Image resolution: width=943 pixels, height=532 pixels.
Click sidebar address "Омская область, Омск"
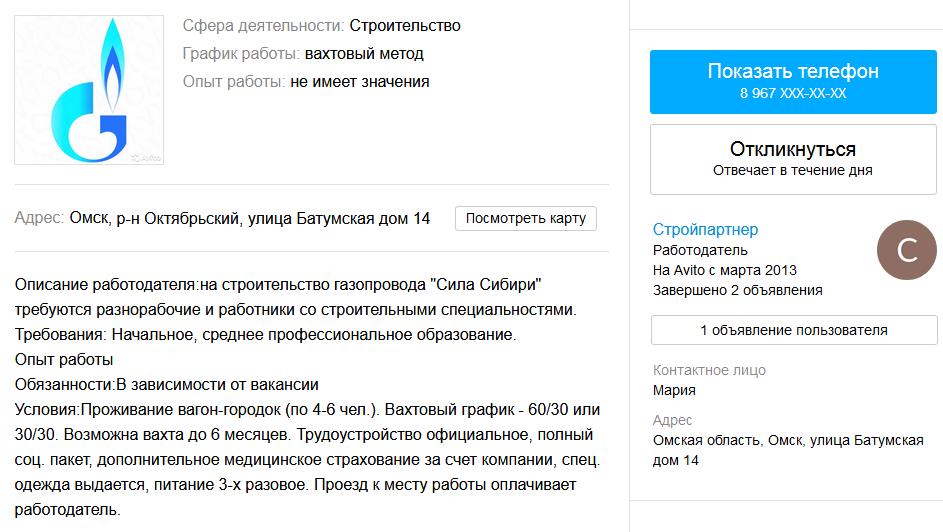click(x=728, y=440)
